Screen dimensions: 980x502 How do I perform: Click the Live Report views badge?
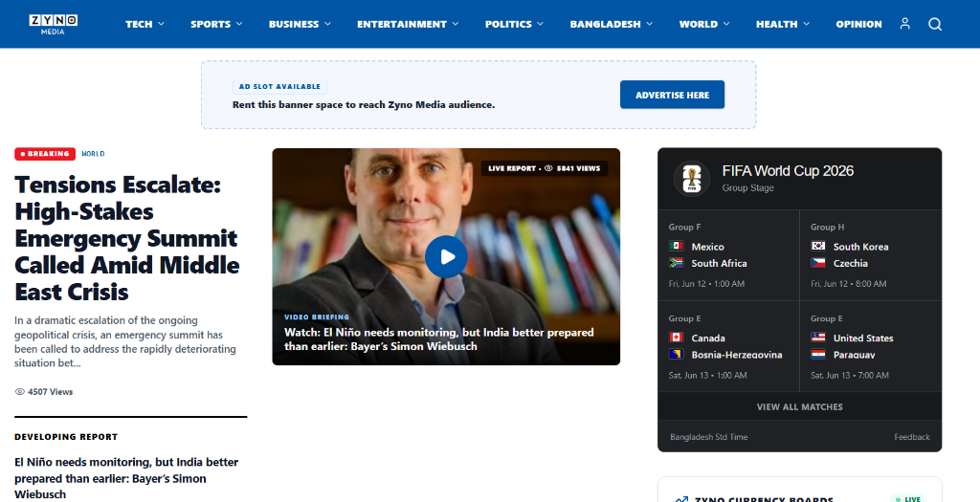544,168
